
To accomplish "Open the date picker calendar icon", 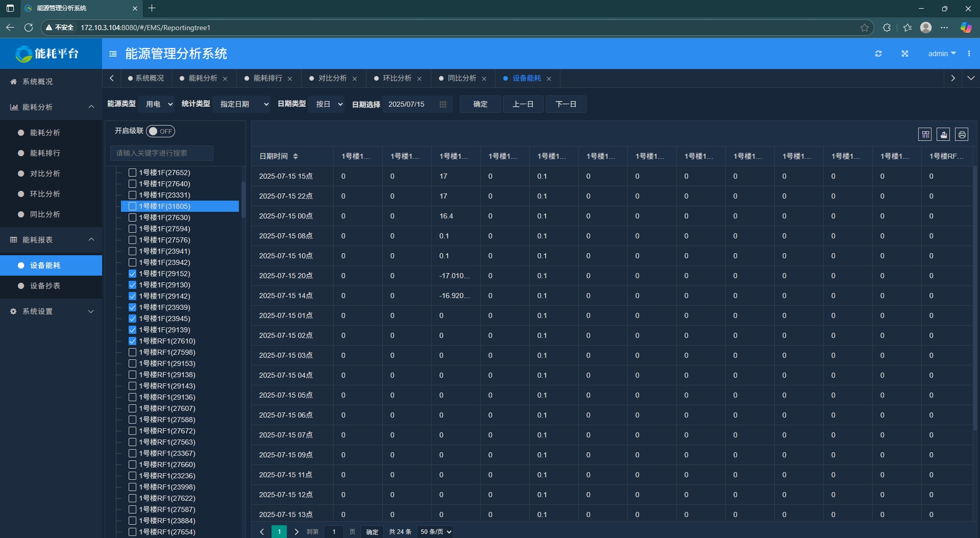I will 443,104.
